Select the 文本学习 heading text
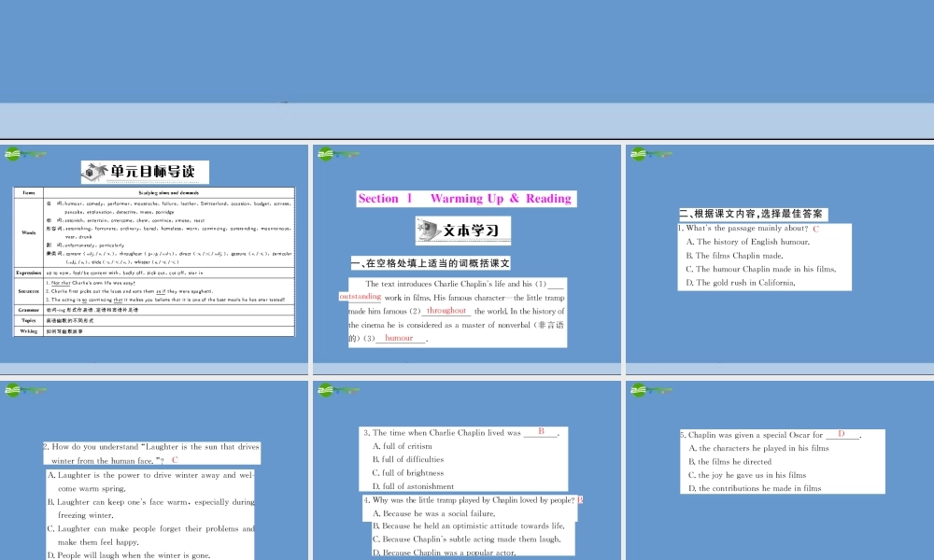The height and width of the screenshot is (560, 934). (x=471, y=231)
